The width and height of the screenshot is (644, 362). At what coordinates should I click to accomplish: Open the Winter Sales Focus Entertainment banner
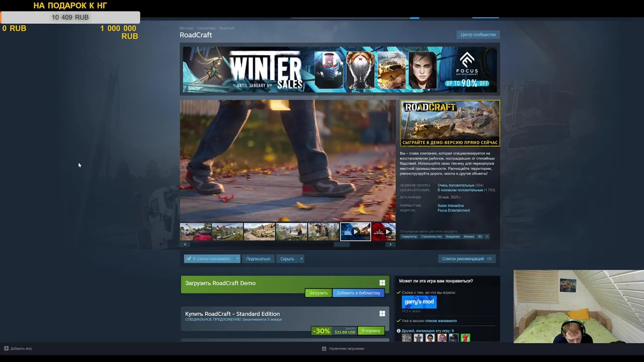point(340,69)
